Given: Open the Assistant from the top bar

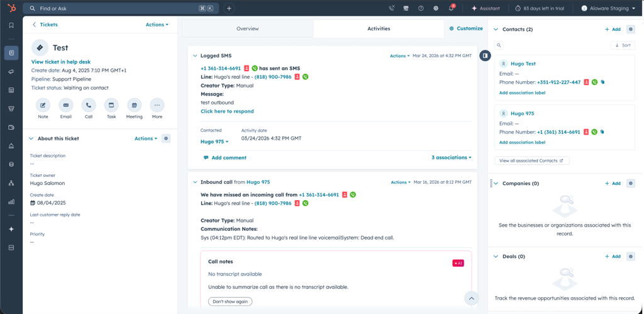Looking at the screenshot, I should click(486, 8).
